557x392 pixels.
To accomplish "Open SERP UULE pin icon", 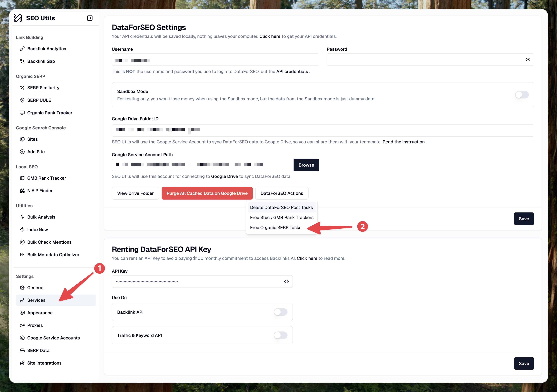I will 22,100.
